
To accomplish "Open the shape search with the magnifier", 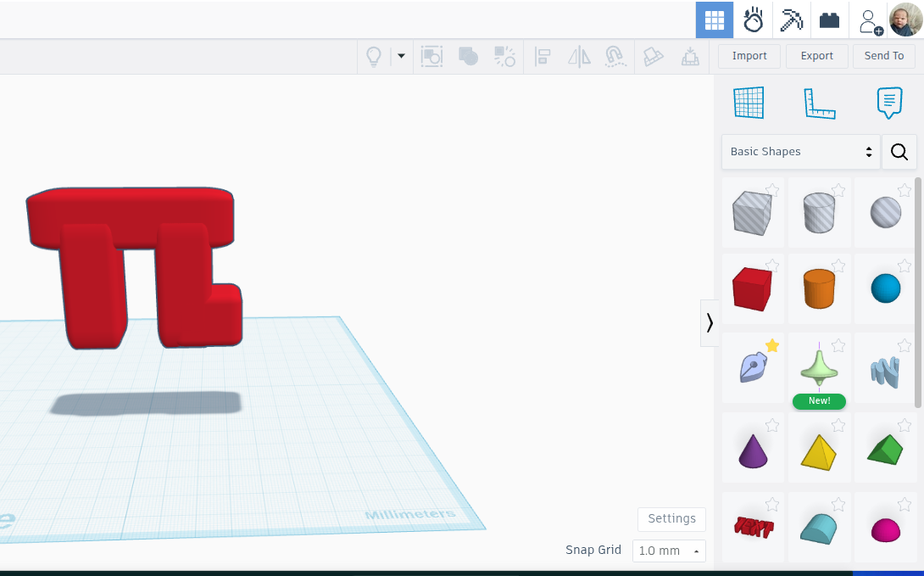I will [x=899, y=152].
